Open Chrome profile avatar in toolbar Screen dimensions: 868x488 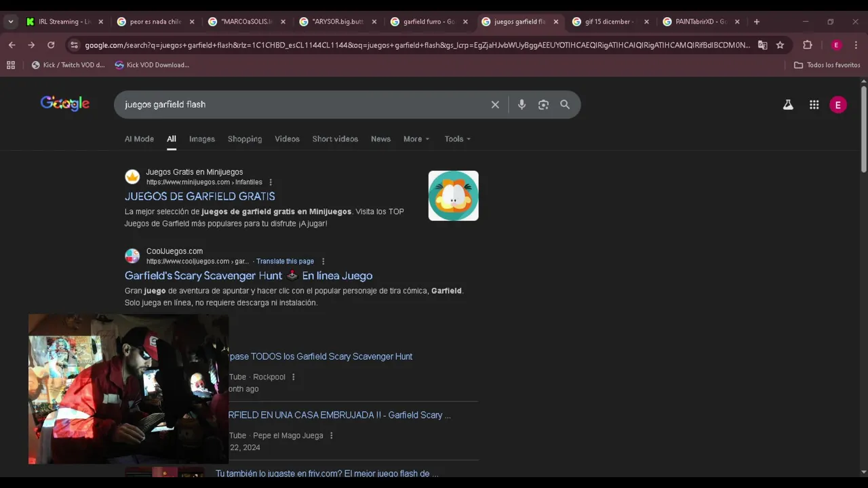click(836, 45)
